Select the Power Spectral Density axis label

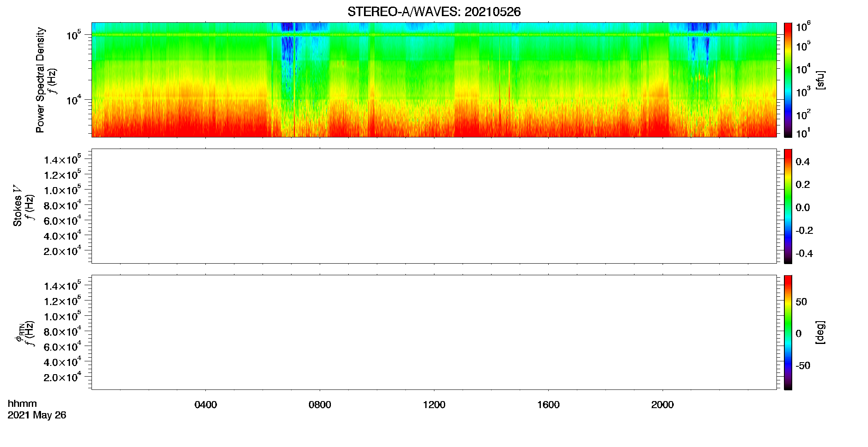tap(40, 80)
